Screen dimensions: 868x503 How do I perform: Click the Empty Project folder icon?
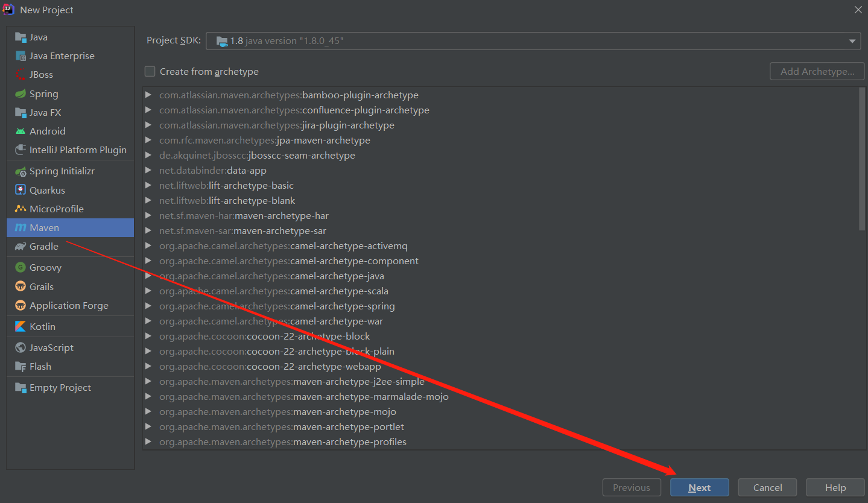pyautogui.click(x=21, y=388)
